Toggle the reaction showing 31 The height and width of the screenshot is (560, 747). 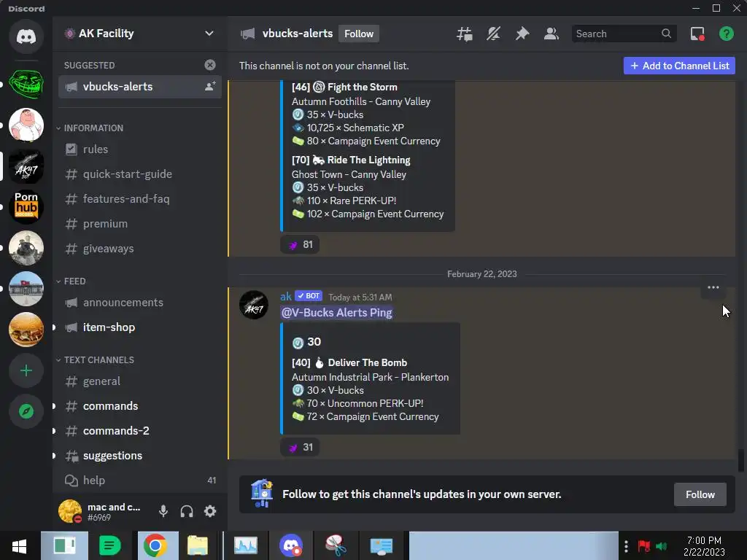coord(300,447)
